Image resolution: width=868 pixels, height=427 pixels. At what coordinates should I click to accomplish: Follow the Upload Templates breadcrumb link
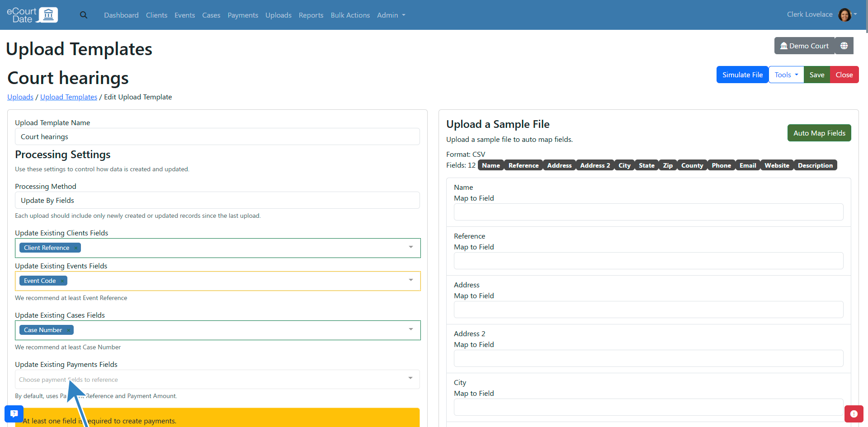tap(69, 97)
